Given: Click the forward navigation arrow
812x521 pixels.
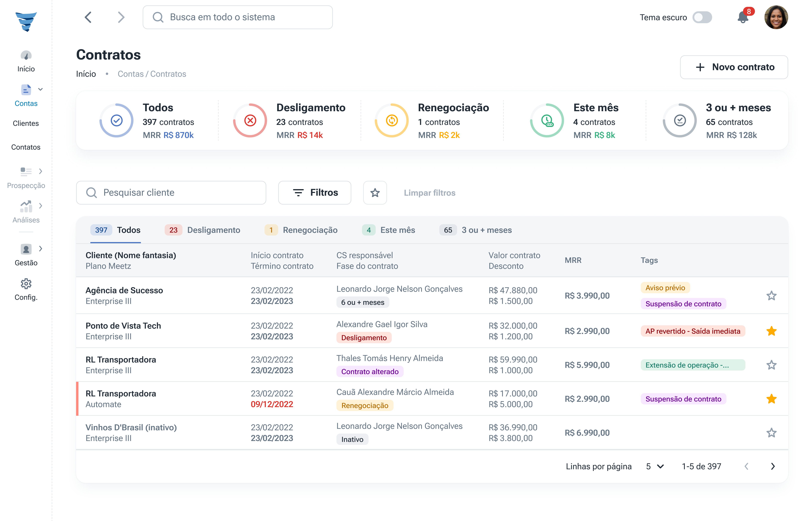Looking at the screenshot, I should click(121, 17).
